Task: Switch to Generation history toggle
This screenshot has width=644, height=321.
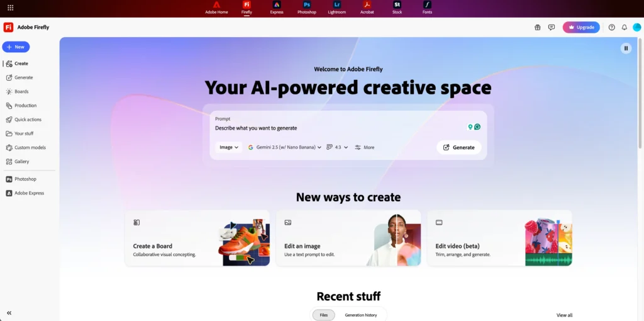Action: [x=360, y=315]
